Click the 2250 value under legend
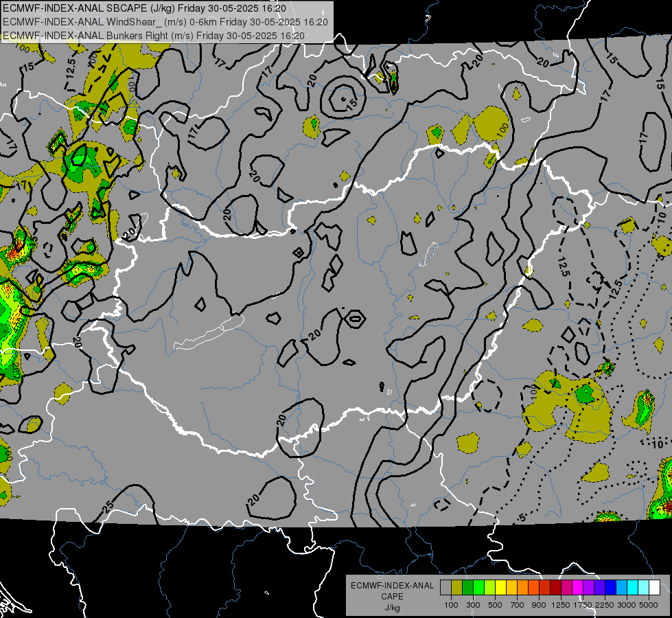 coord(605,605)
